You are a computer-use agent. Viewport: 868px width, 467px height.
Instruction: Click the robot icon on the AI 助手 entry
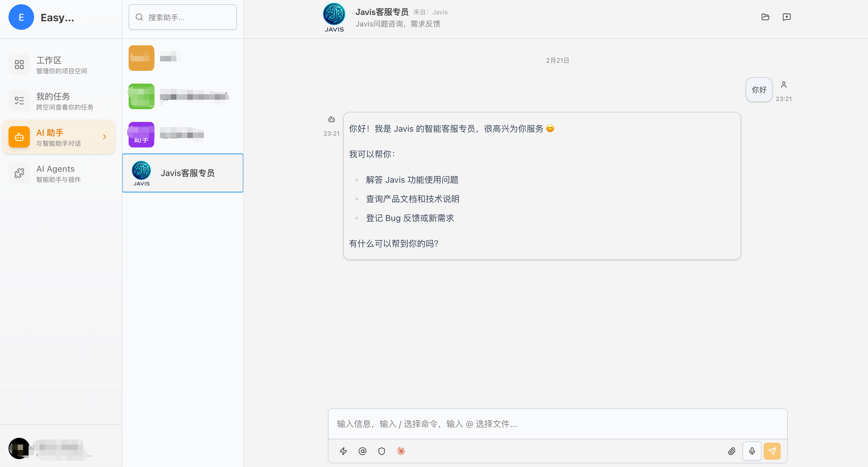point(19,137)
